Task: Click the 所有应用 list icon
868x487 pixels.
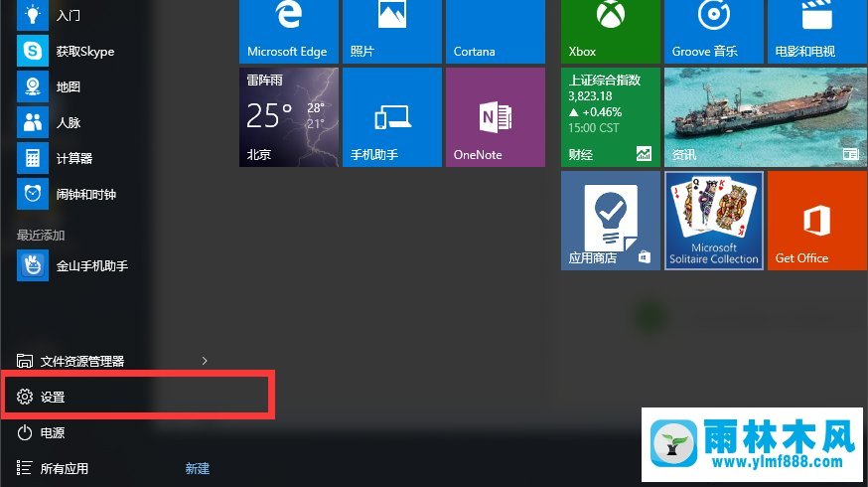Action: coord(24,468)
